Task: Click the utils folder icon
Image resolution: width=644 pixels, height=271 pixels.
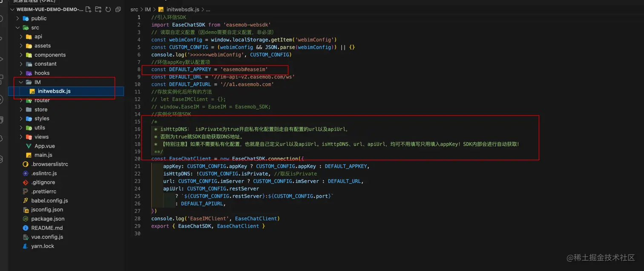Action: coord(29,128)
